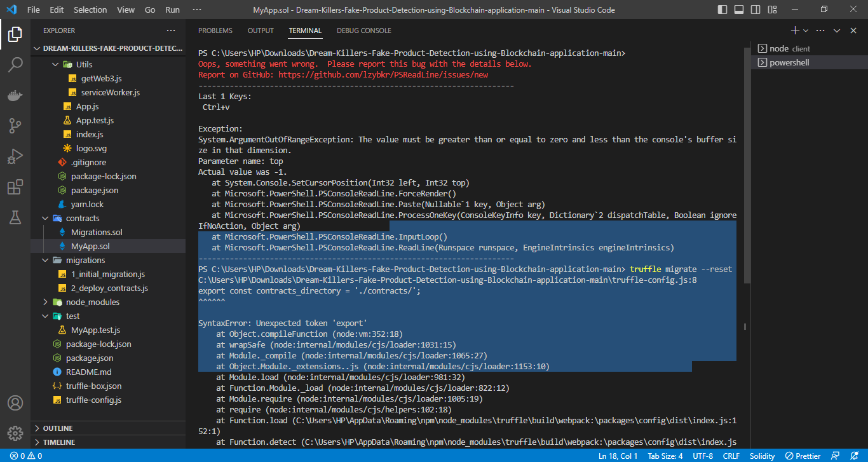Viewport: 868px width, 462px height.
Task: Expand the Outline section
Action: pyautogui.click(x=108, y=428)
